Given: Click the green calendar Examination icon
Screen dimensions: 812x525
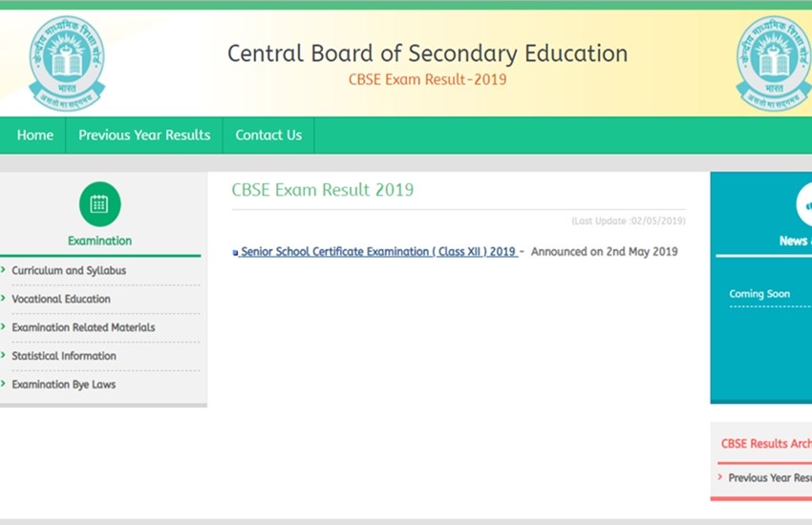Looking at the screenshot, I should [x=99, y=203].
